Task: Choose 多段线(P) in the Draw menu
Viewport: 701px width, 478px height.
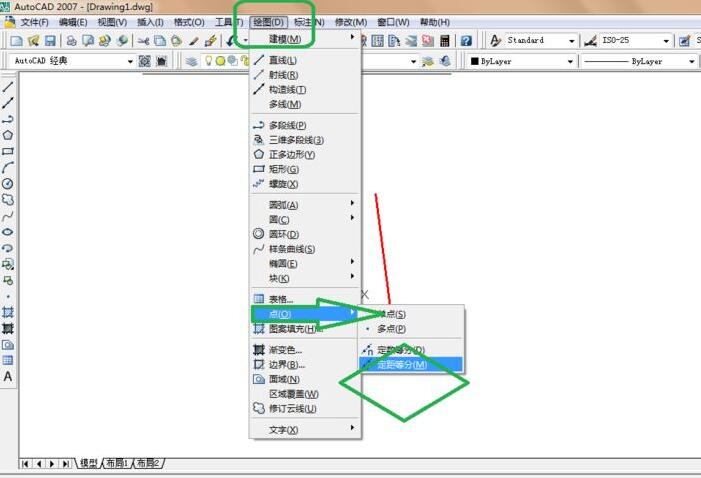Action: pos(305,125)
